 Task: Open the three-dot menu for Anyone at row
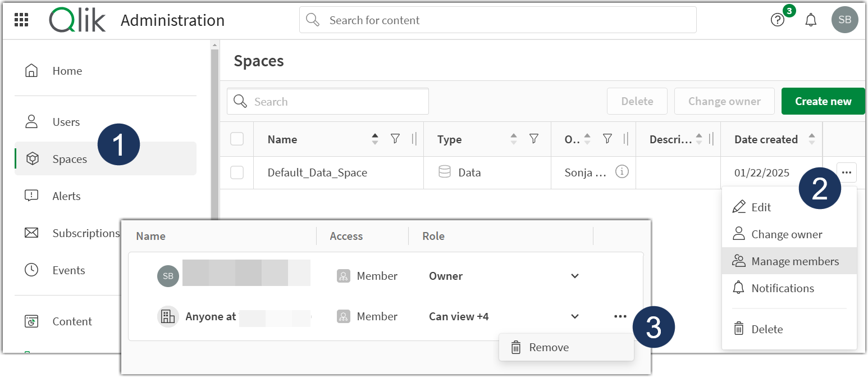click(620, 316)
